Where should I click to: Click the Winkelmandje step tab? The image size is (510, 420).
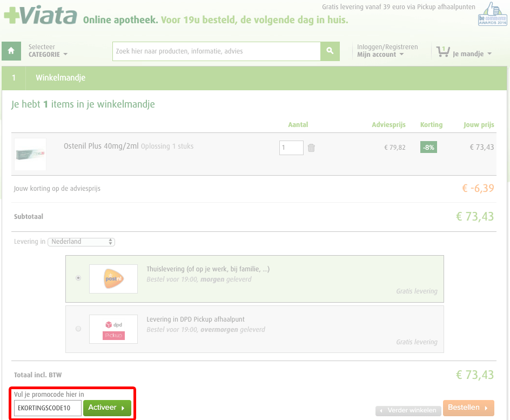61,78
